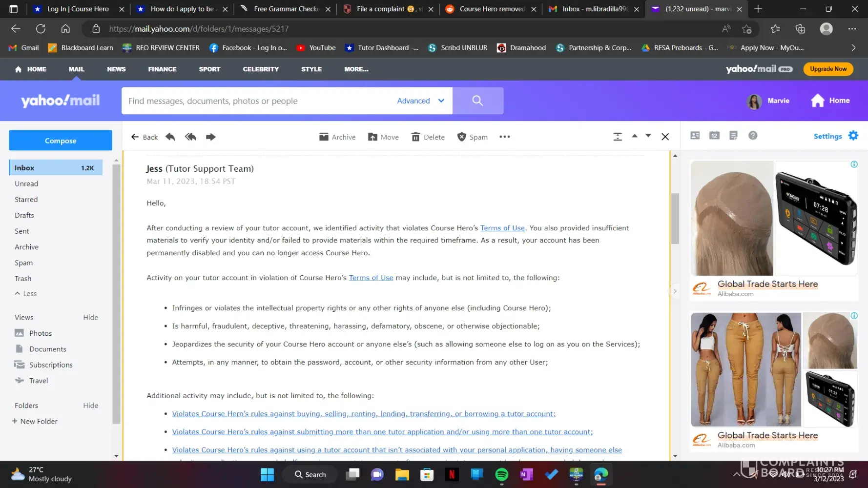
Task: Hide the Views section
Action: click(91, 318)
